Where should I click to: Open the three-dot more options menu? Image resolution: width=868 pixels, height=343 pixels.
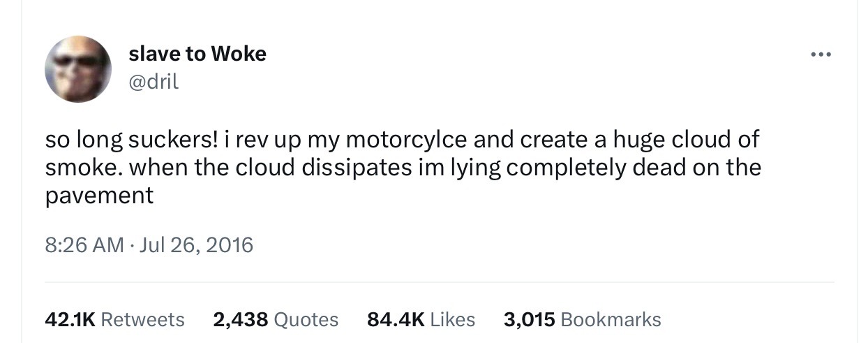click(x=820, y=54)
